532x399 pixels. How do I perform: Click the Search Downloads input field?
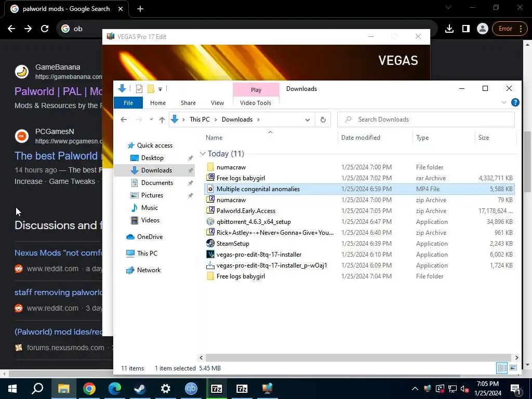426,119
